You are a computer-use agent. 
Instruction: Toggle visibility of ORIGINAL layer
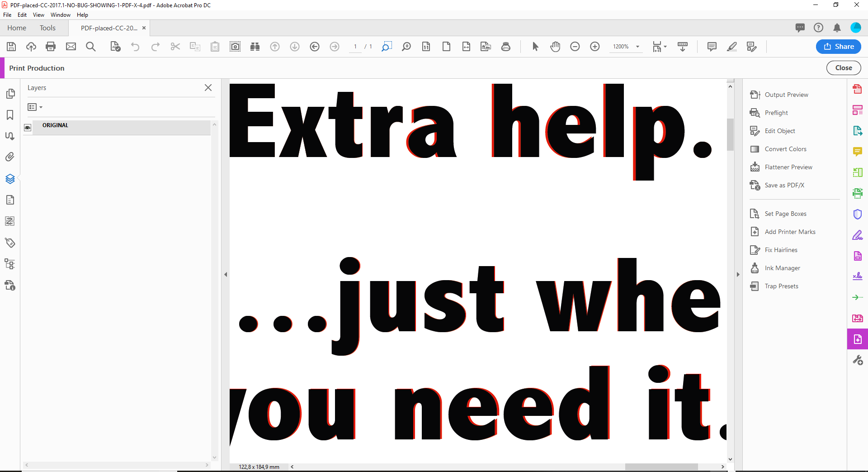pos(28,128)
